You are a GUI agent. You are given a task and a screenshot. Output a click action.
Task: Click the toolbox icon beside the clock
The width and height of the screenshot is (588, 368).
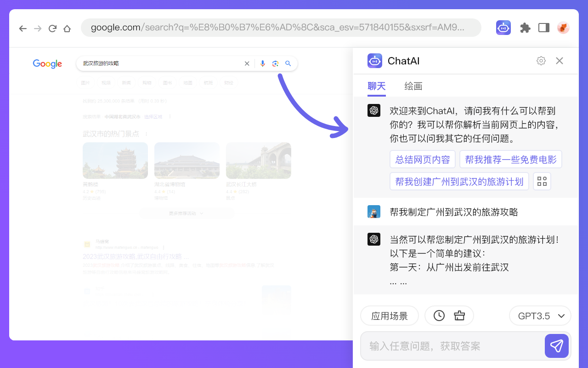(459, 316)
